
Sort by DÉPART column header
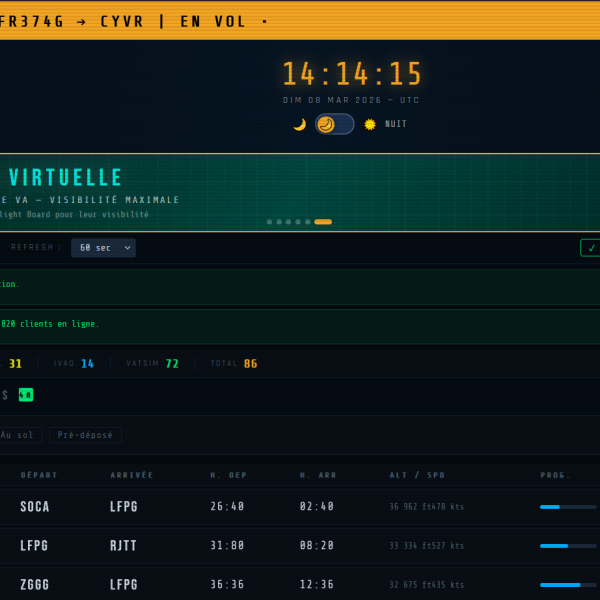click(x=39, y=475)
